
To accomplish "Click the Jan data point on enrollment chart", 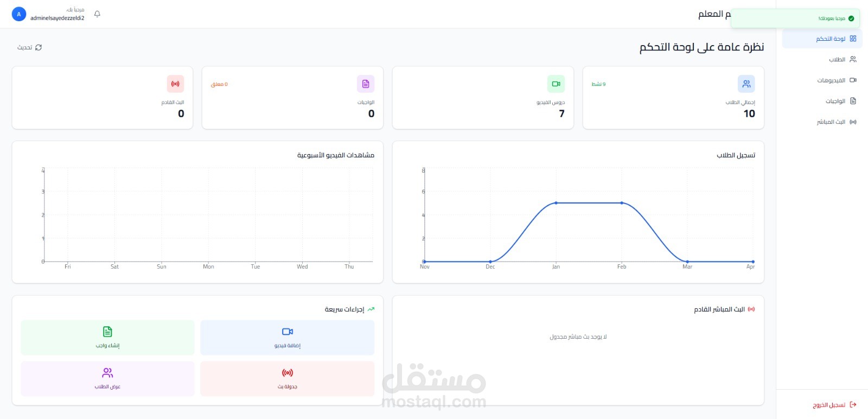I will coord(556,203).
